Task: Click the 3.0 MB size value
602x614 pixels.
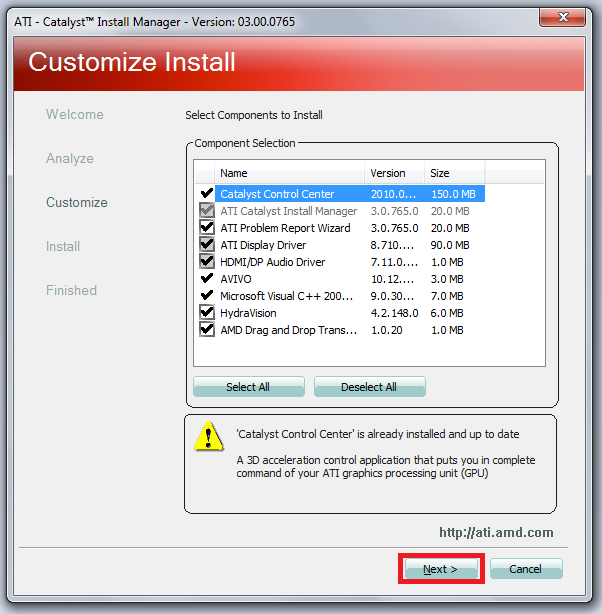Action: 447,279
